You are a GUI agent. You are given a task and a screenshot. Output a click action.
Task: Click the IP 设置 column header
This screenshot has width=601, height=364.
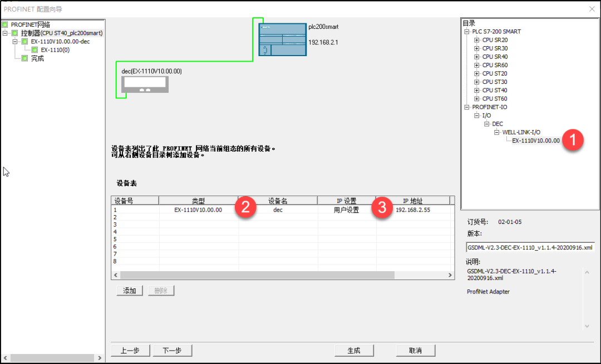click(x=347, y=201)
